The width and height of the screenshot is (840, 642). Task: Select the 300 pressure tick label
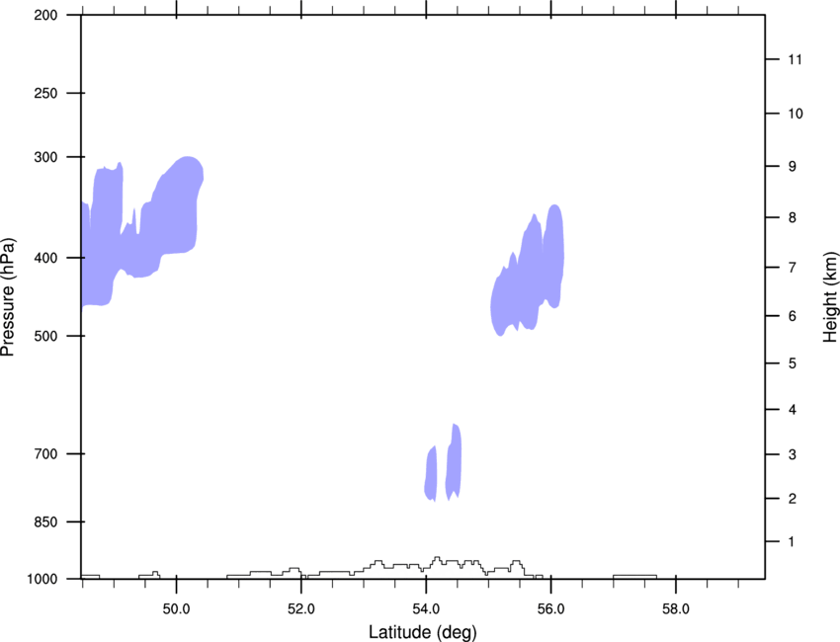click(x=46, y=157)
